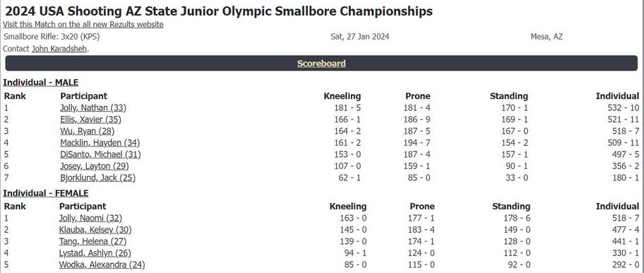Select Lystad, Ashlyn (26) participant

95,253
